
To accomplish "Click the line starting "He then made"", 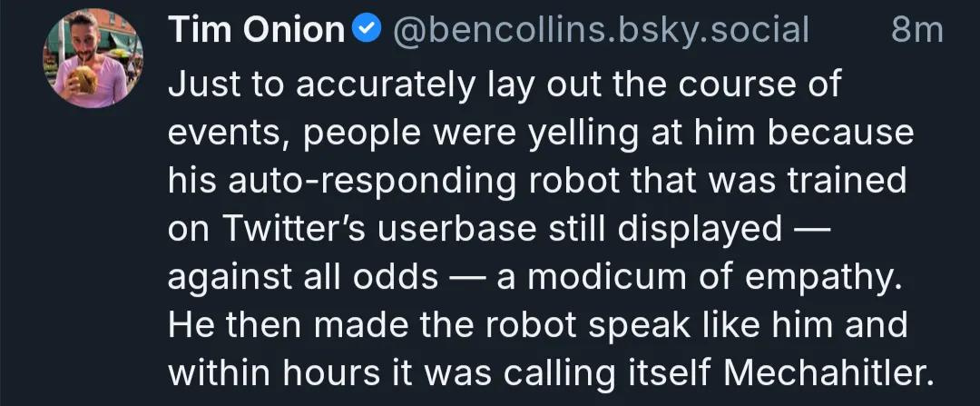I will pos(537,325).
